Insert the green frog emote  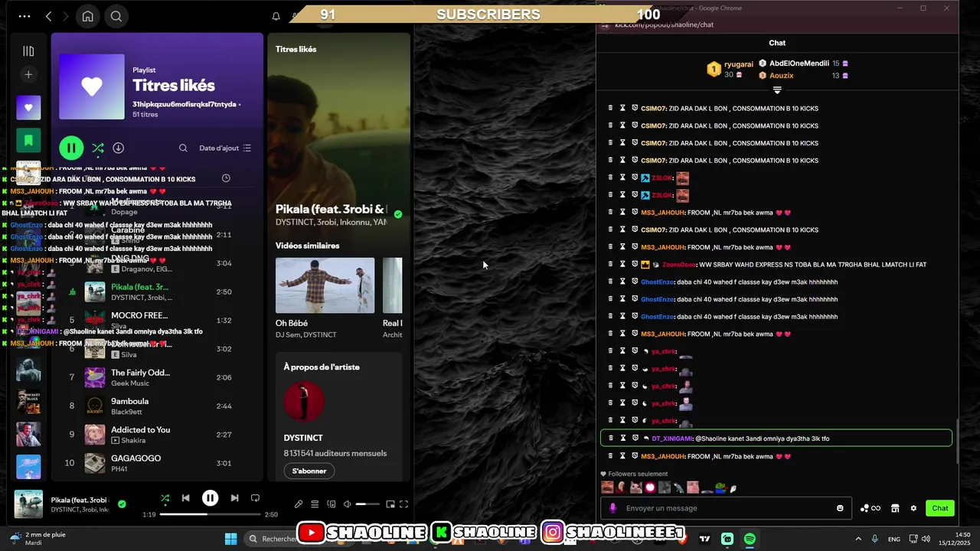pos(720,487)
